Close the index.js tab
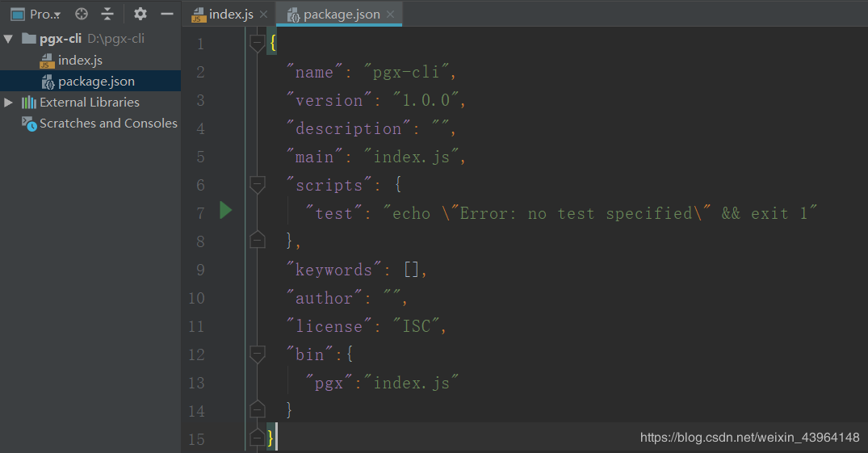Viewport: 868px width, 453px height. point(264,15)
